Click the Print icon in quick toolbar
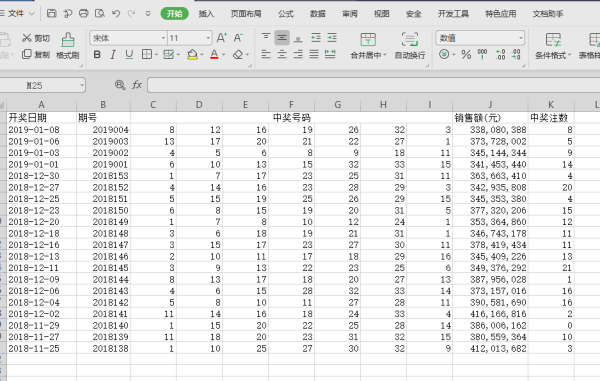Screen dimensions: 600x381 (x=83, y=13)
